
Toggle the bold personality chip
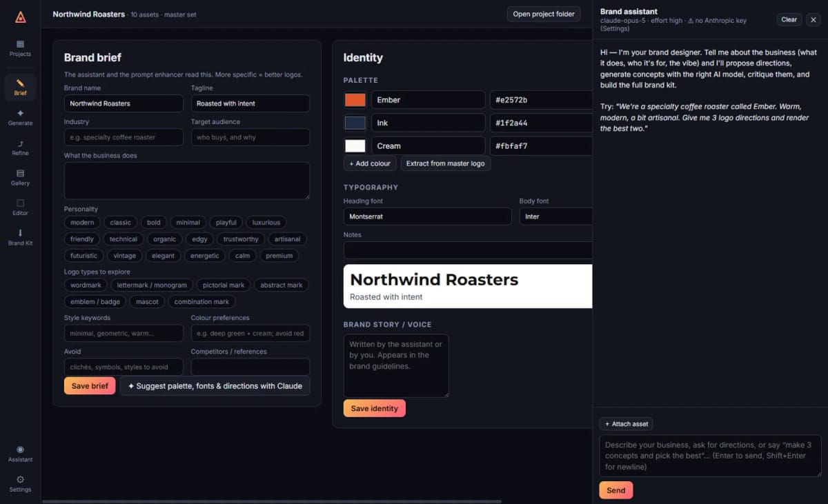[154, 223]
